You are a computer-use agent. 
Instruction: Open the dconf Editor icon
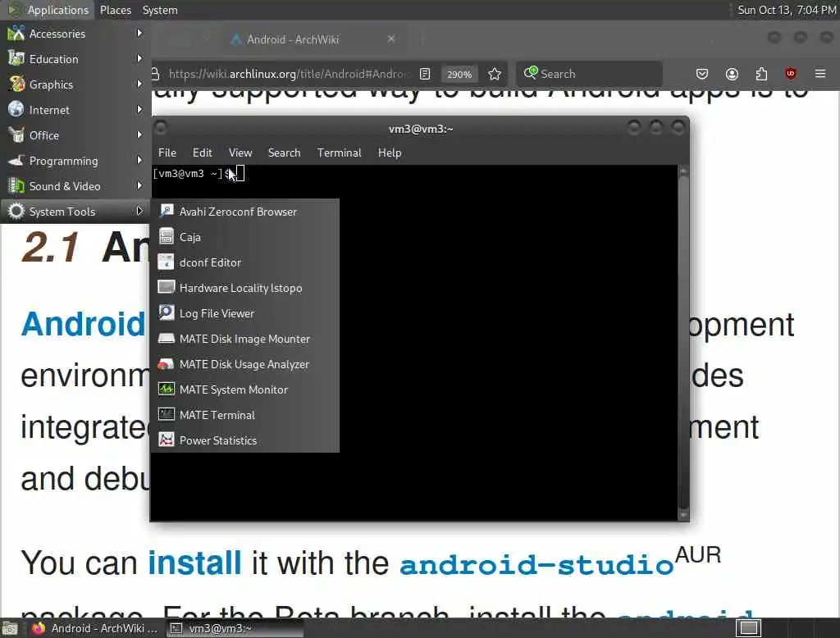coord(167,262)
